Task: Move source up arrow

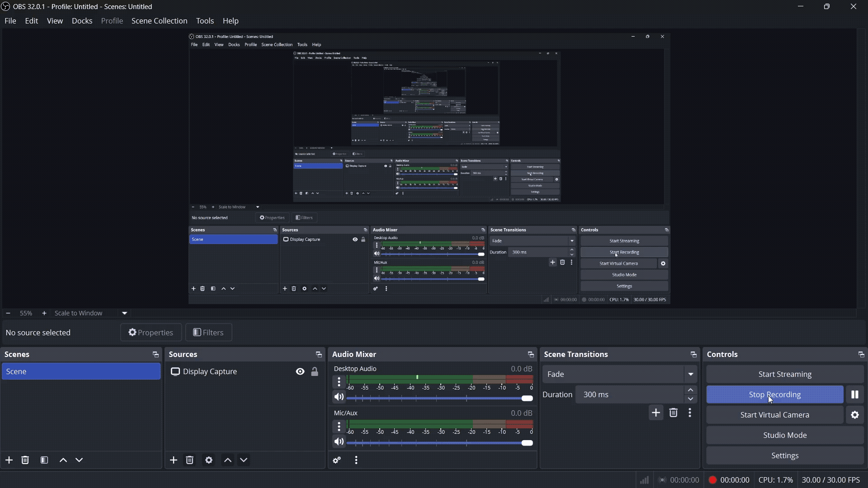Action: point(228,460)
